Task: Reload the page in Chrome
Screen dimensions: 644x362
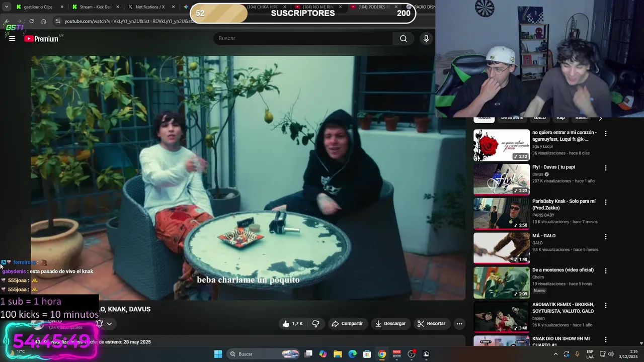Action: tap(31, 21)
